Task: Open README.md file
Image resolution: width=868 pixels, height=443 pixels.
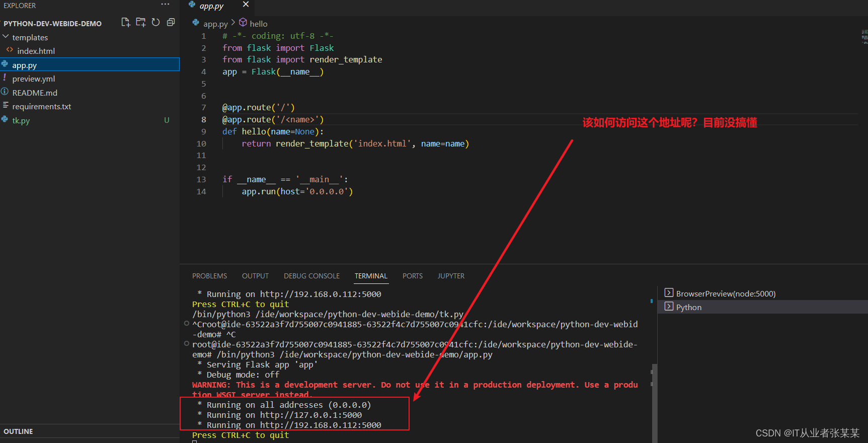Action: coord(35,93)
